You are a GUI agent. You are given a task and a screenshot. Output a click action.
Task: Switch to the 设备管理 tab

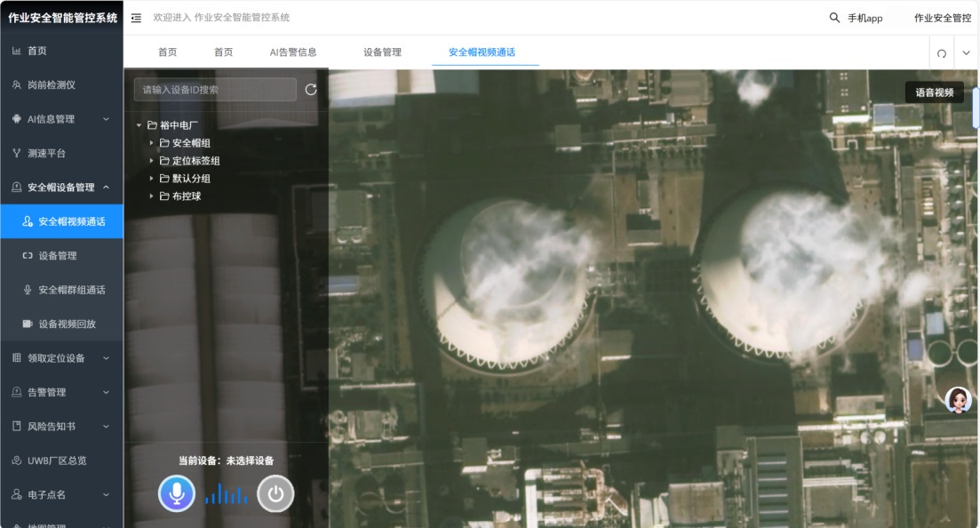click(382, 52)
